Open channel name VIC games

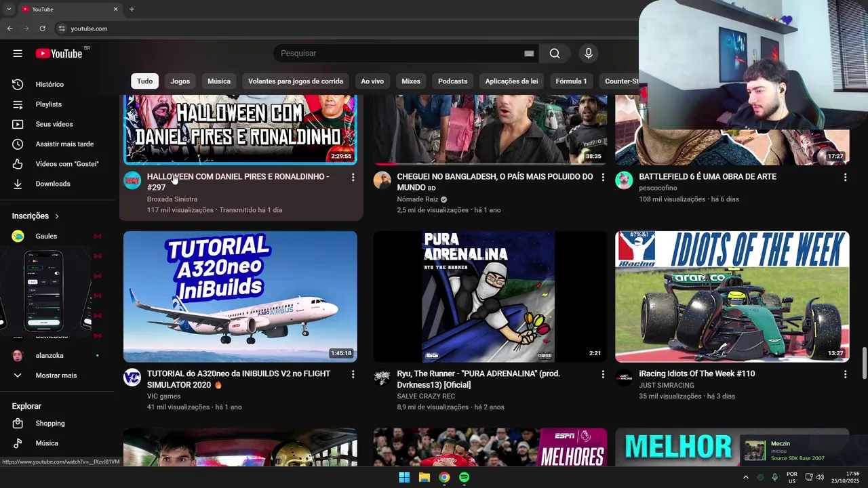(x=164, y=396)
